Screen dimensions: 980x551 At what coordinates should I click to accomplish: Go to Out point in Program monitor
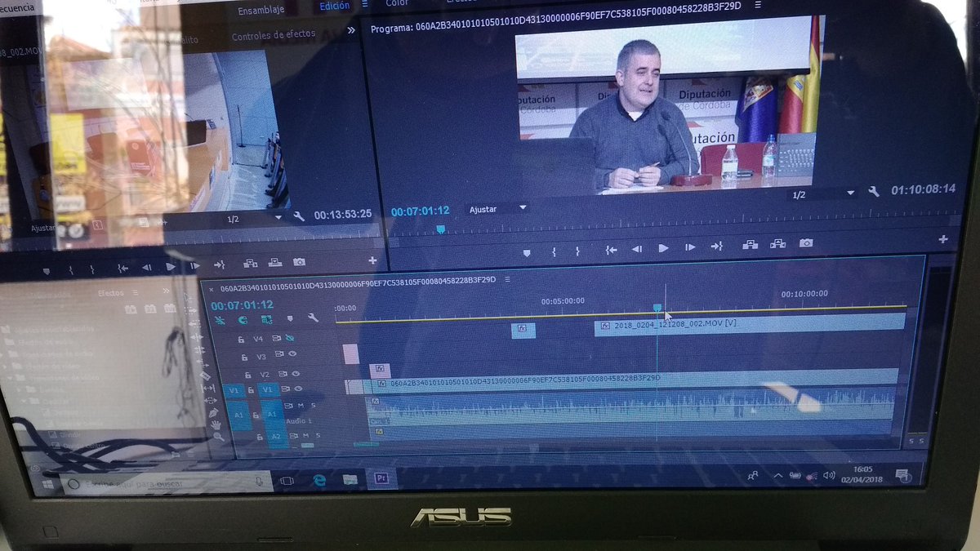[x=717, y=246]
